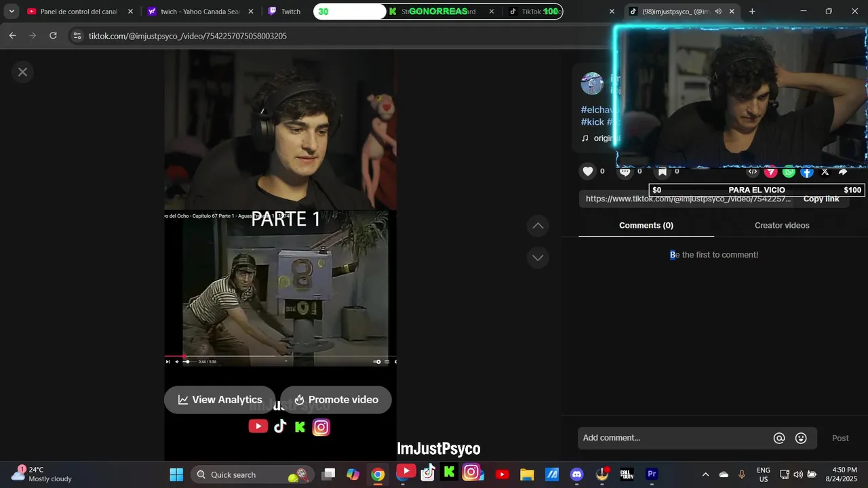Click the microphone tray icon
Image resolution: width=868 pixels, height=488 pixels.
click(x=742, y=474)
